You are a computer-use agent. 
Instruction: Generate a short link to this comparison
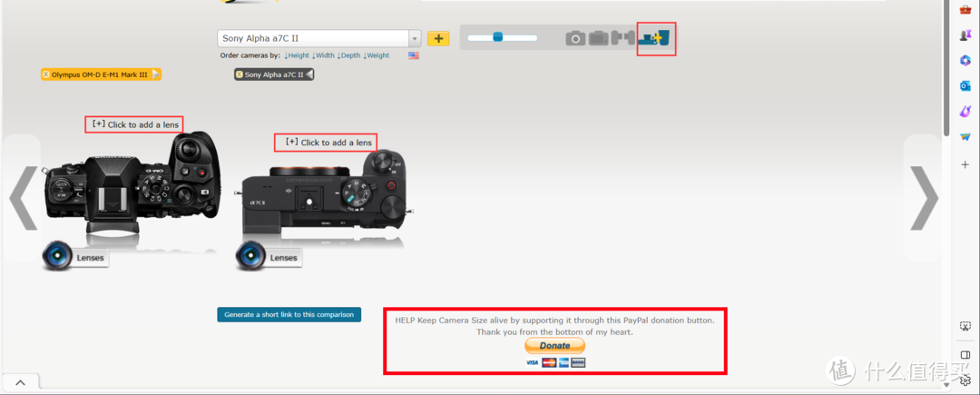[289, 314]
